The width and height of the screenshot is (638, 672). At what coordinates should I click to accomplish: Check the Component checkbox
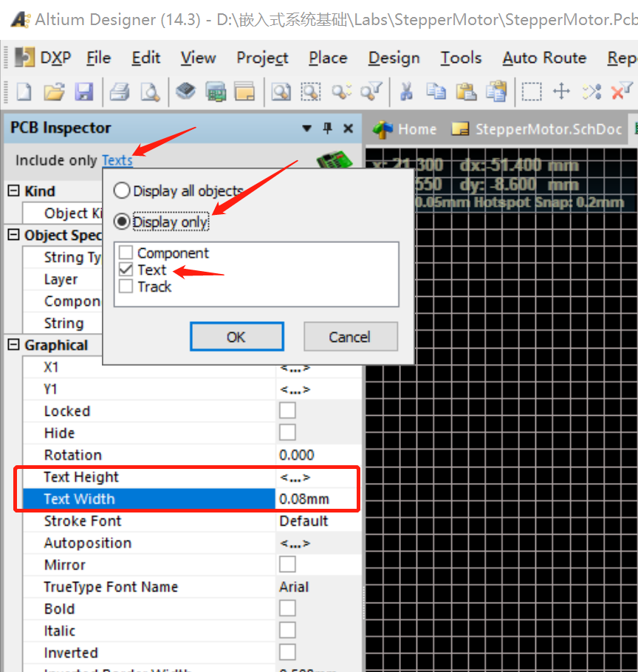[x=126, y=253]
